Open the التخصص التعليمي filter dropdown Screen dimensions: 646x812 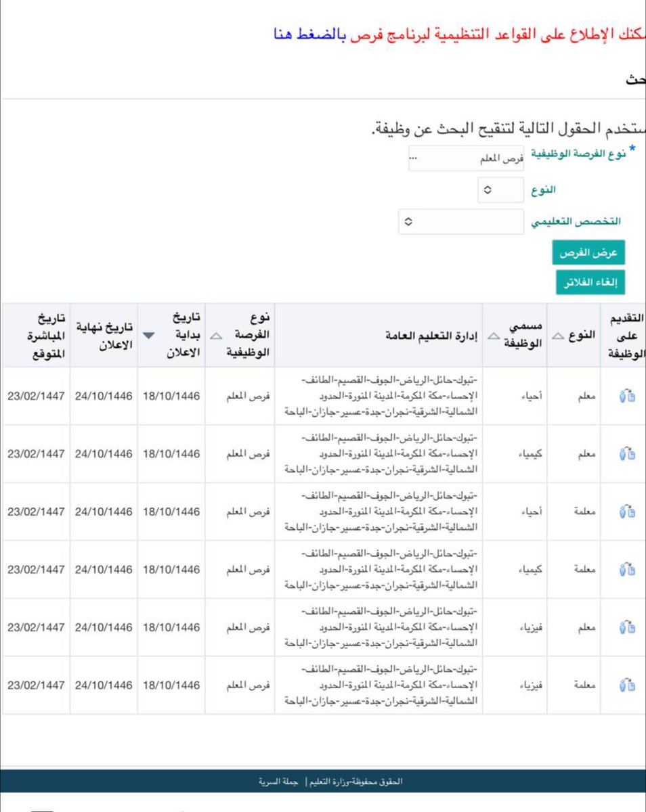[x=460, y=221]
